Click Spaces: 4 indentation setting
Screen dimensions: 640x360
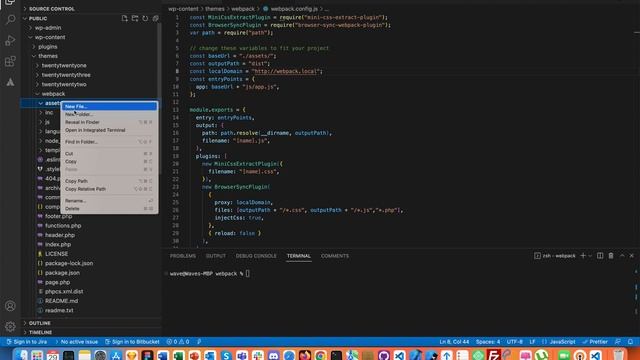click(x=488, y=342)
